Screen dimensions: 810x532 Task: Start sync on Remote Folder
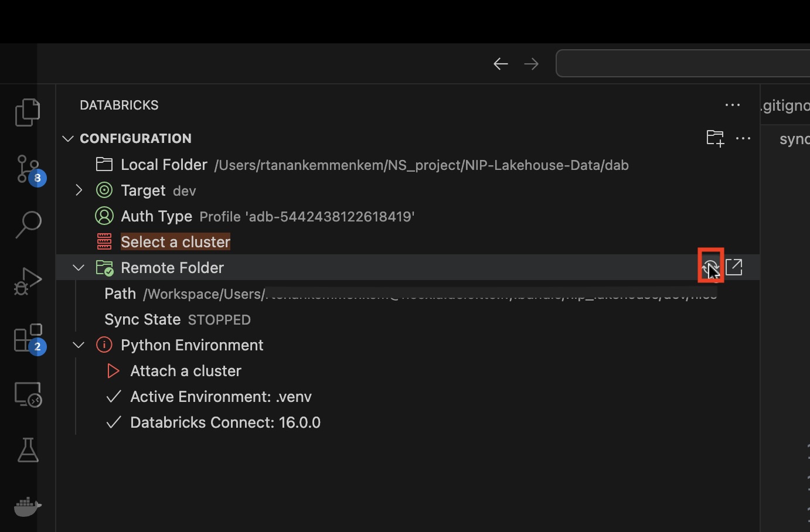pyautogui.click(x=710, y=267)
